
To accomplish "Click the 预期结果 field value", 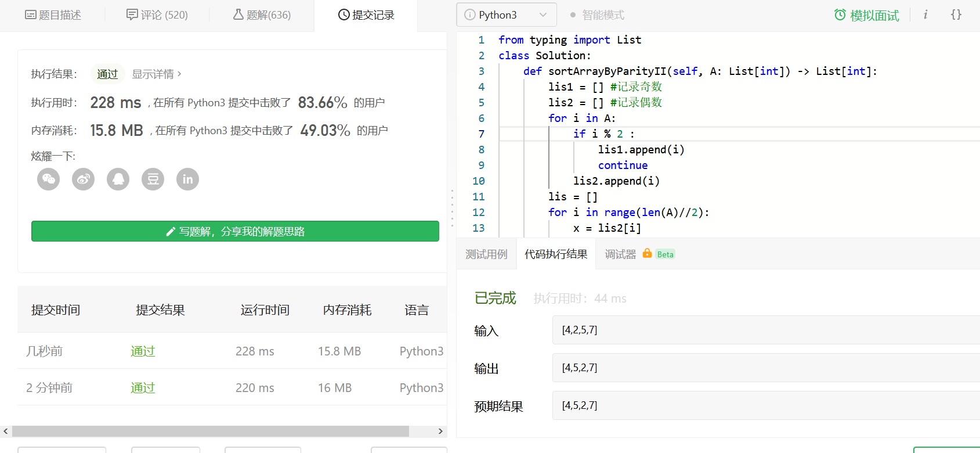I will point(766,405).
